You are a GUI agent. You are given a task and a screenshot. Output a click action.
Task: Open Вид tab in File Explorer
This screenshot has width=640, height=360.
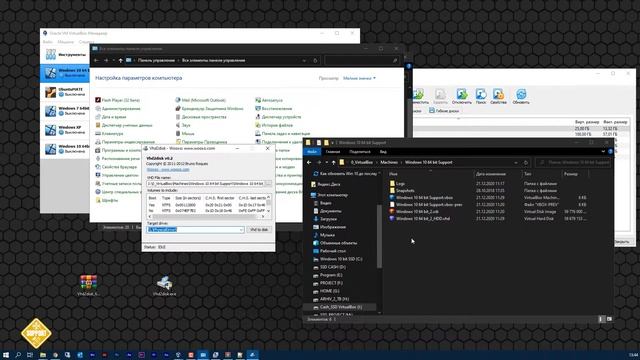click(383, 151)
